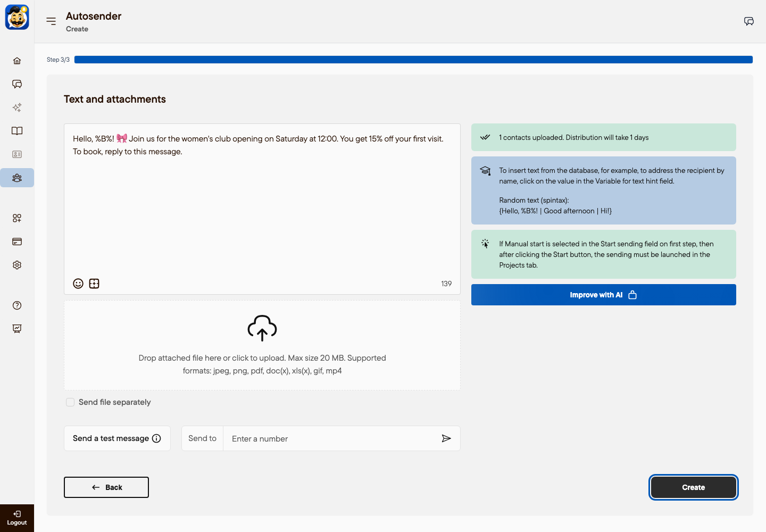This screenshot has width=766, height=532.
Task: Click the spintax example "{Hello, %B%! | Good afternoon | Hi!}"
Action: click(x=555, y=211)
